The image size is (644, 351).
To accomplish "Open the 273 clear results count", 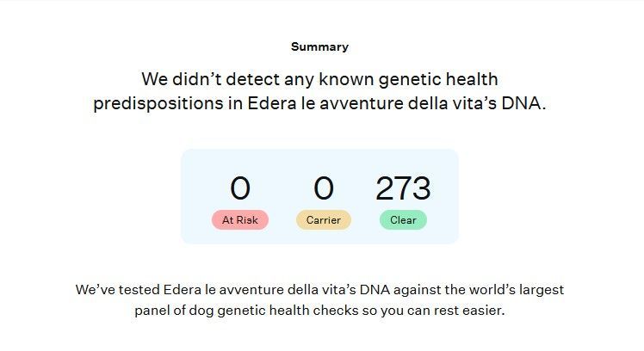I will coord(403,188).
